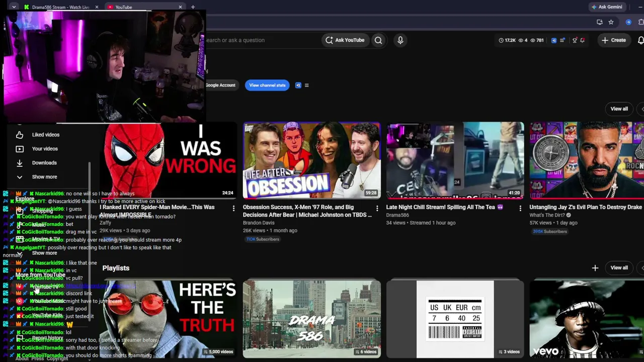Click View channel stats button
The height and width of the screenshot is (362, 644).
(x=267, y=85)
